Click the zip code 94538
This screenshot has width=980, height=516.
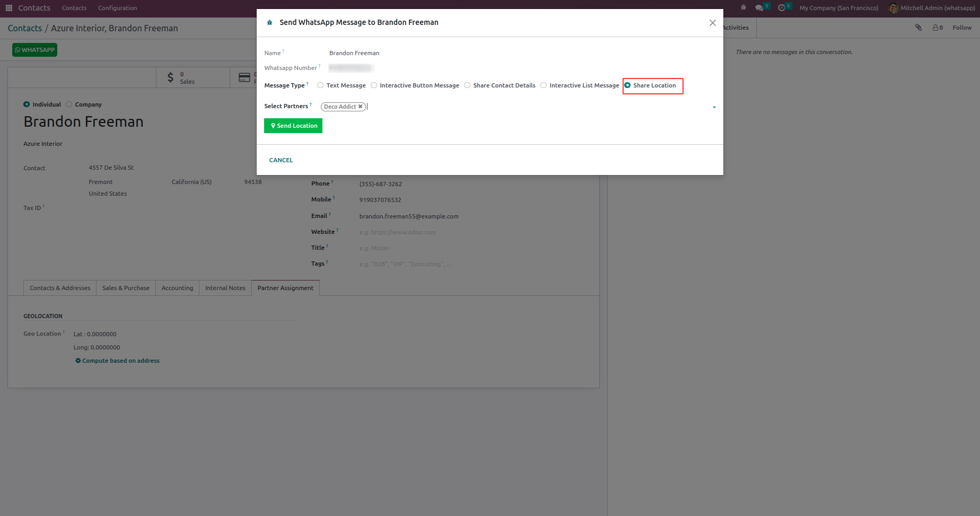pos(253,182)
